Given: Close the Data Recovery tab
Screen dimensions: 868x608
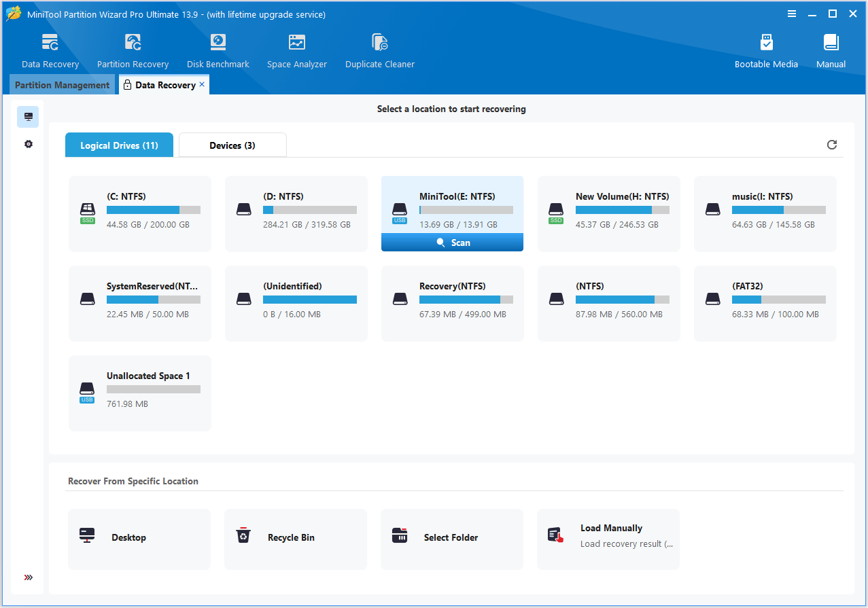Looking at the screenshot, I should 202,85.
